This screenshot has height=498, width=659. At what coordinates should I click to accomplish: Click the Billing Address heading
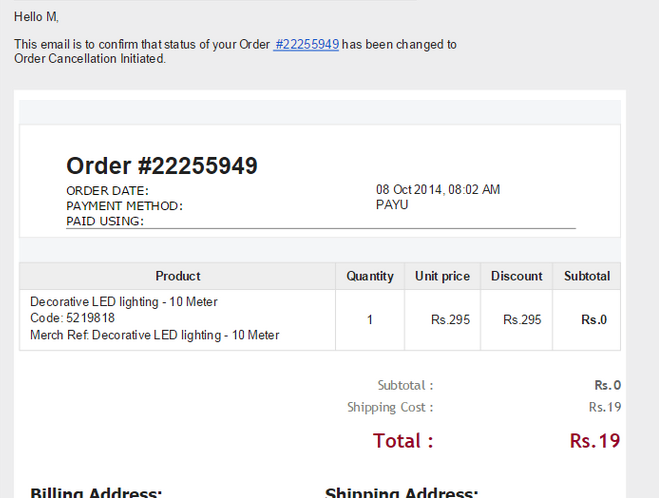96,492
